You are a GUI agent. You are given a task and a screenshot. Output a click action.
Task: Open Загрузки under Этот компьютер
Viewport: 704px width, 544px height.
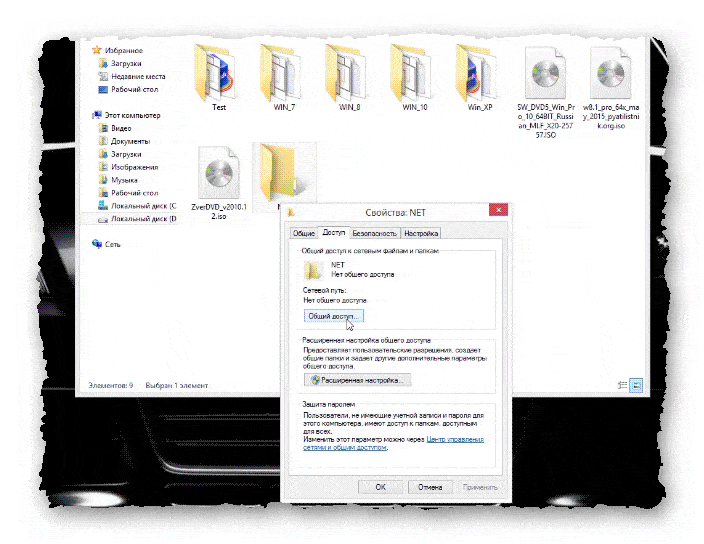point(126,154)
